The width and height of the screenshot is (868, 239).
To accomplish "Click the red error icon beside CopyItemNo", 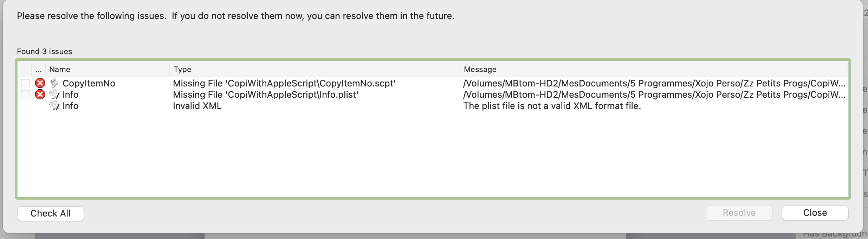I will pyautogui.click(x=40, y=83).
